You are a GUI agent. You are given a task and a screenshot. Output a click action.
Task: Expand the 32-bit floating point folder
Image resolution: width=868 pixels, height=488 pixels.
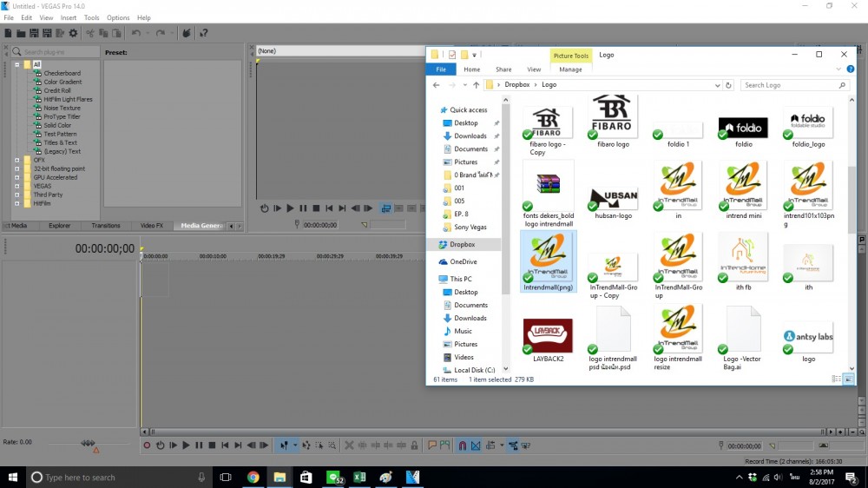pyautogui.click(x=17, y=168)
